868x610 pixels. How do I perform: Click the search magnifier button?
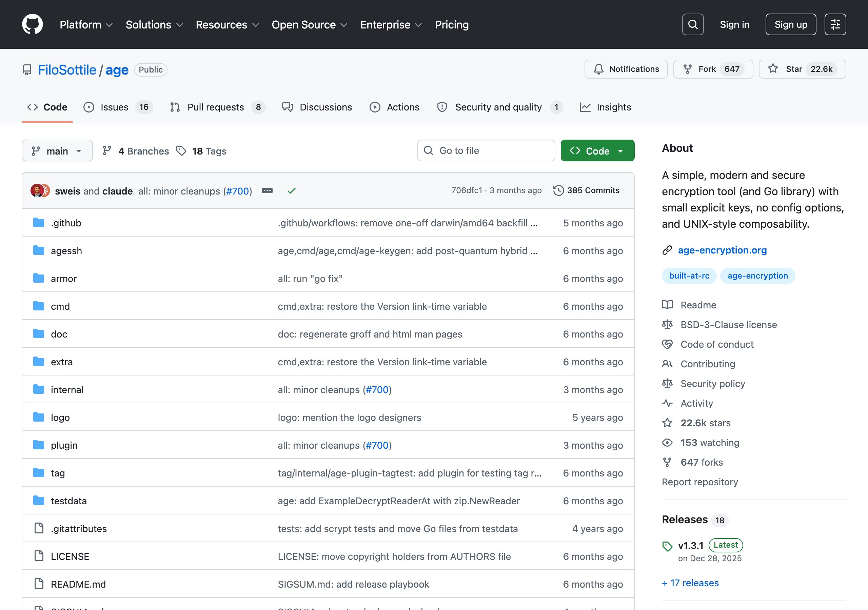(x=693, y=24)
